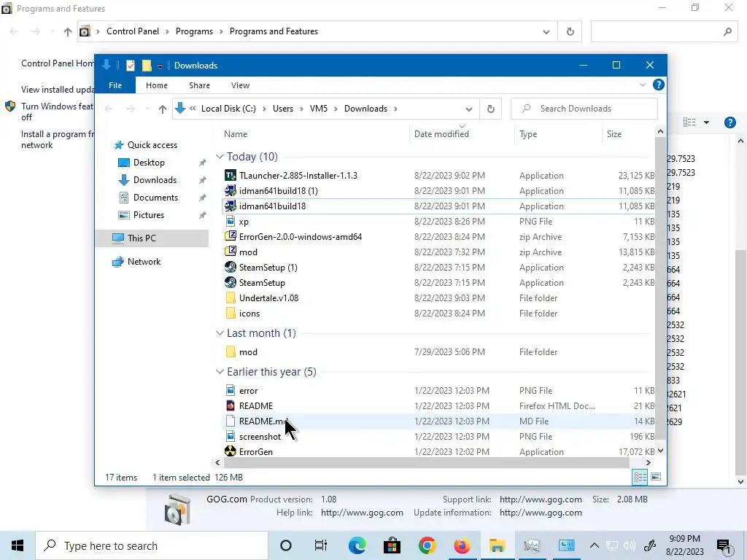Collapse the Earlier this year (5) group
This screenshot has height=560, width=747.
pyautogui.click(x=220, y=371)
